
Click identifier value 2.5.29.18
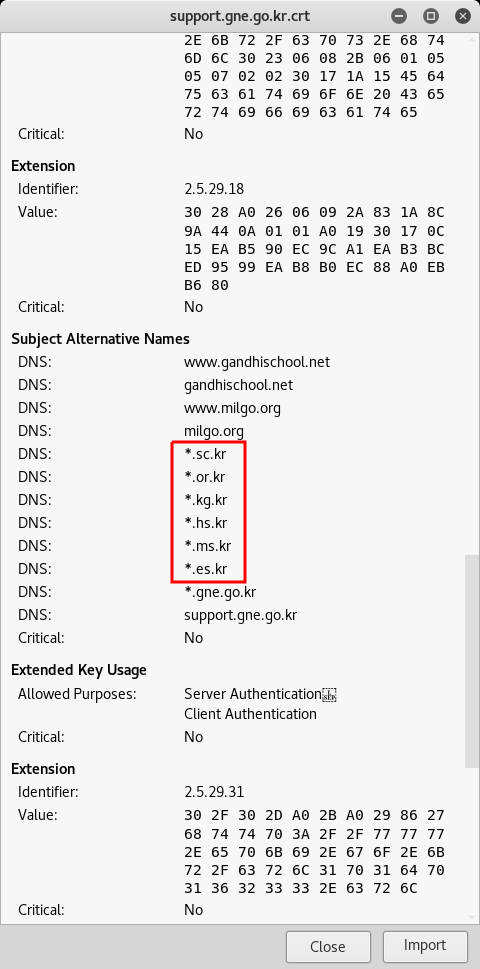213,188
